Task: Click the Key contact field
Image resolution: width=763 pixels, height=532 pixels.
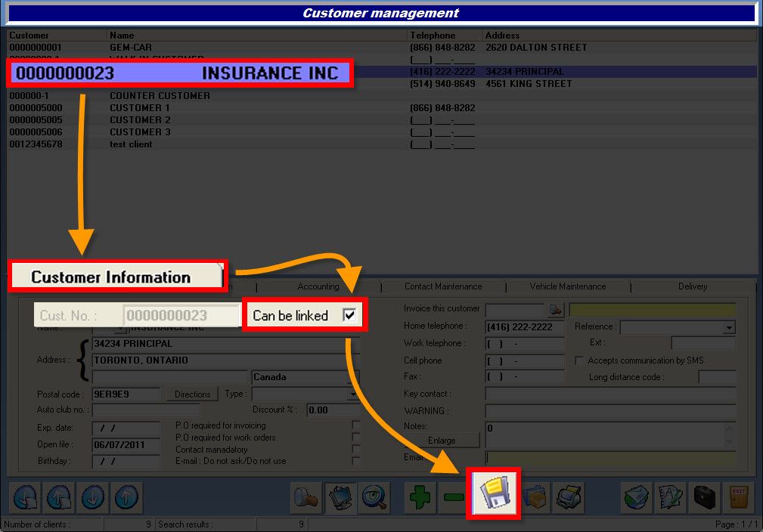Action: [x=611, y=394]
